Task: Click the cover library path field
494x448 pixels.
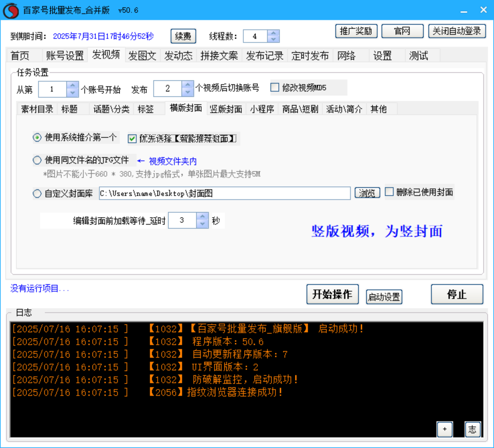Action: pyautogui.click(x=224, y=193)
